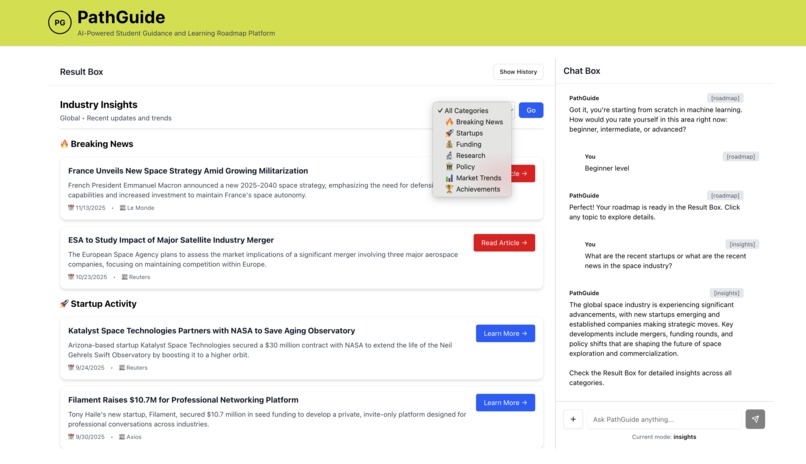Click the Current mode insights label
The height and width of the screenshot is (464, 806).
pyautogui.click(x=664, y=437)
